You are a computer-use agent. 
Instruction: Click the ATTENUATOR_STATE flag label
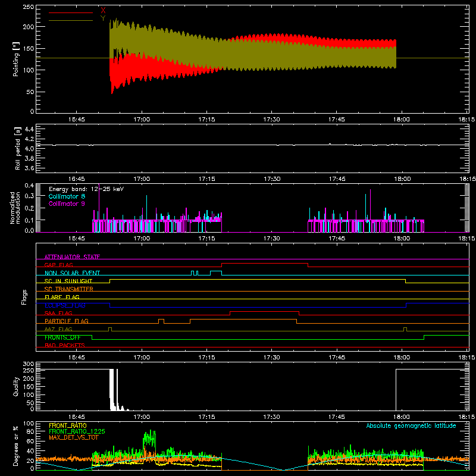pos(72,257)
